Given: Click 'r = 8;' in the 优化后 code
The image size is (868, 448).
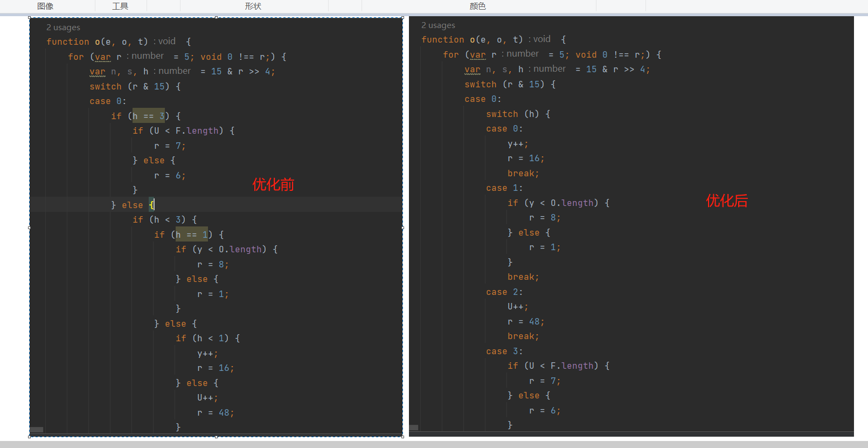Looking at the screenshot, I should pos(545,217).
